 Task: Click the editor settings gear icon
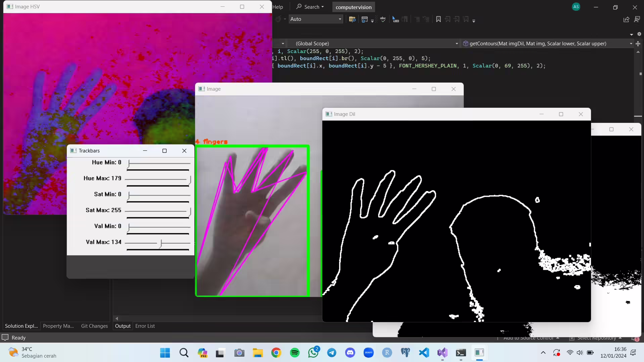[639, 34]
